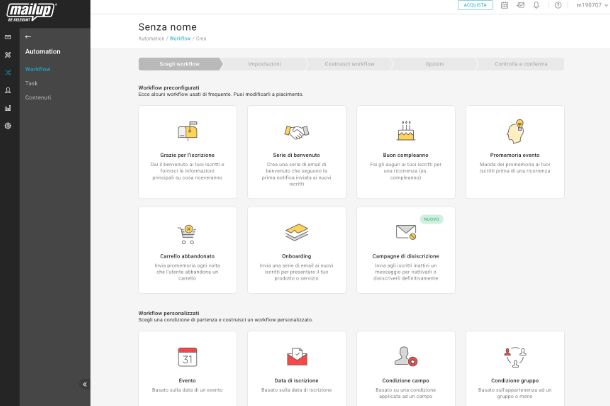Screen dimensions: 610x406
Task: Choose Carrello abbandonato workflow title
Action: [x=188, y=256]
